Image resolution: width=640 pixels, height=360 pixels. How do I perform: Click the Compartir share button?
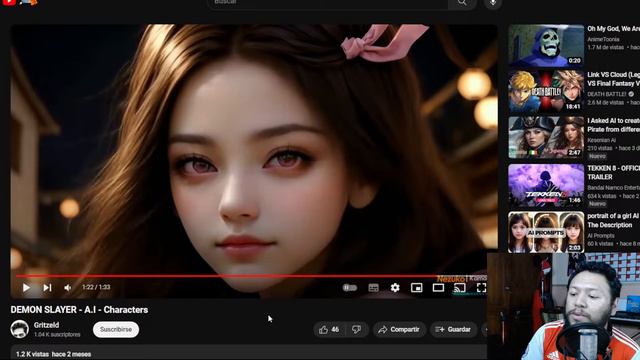399,329
